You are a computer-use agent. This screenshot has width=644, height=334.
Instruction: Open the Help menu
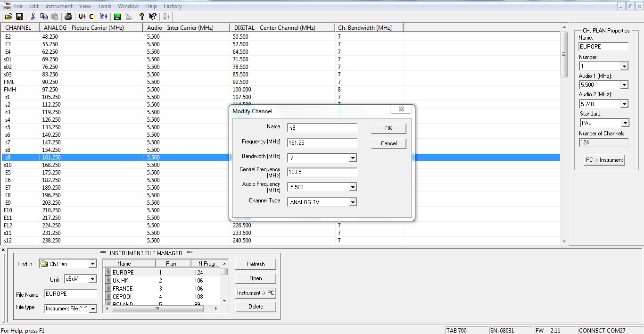coord(151,6)
